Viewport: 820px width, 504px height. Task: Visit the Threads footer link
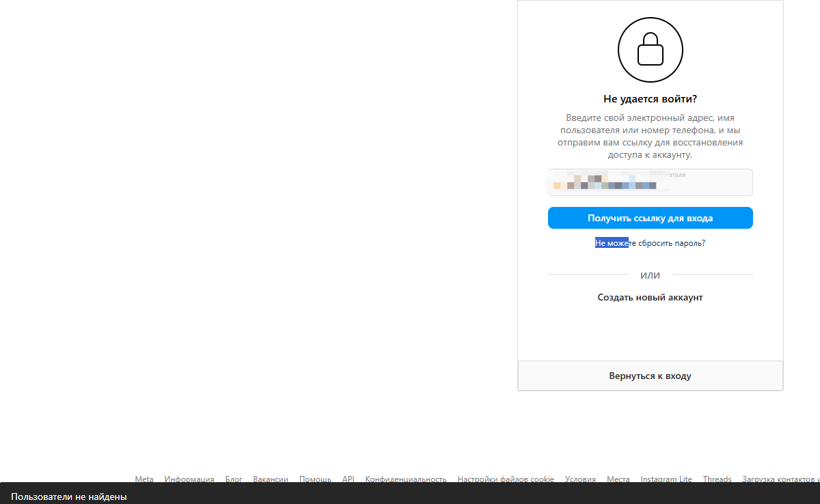pyautogui.click(x=717, y=479)
